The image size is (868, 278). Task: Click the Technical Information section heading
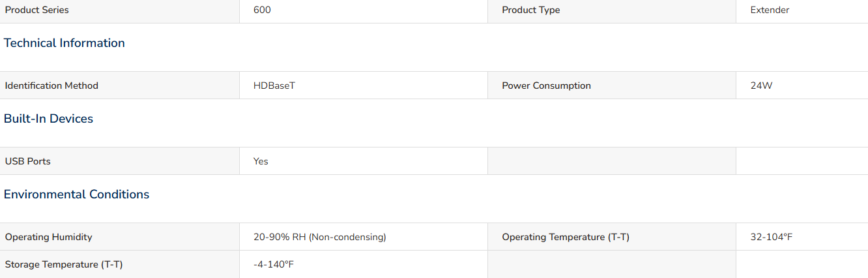65,43
